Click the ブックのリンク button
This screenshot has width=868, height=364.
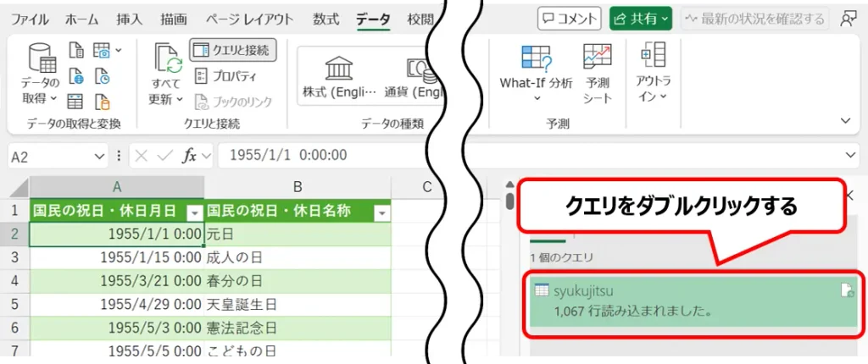coord(234,102)
